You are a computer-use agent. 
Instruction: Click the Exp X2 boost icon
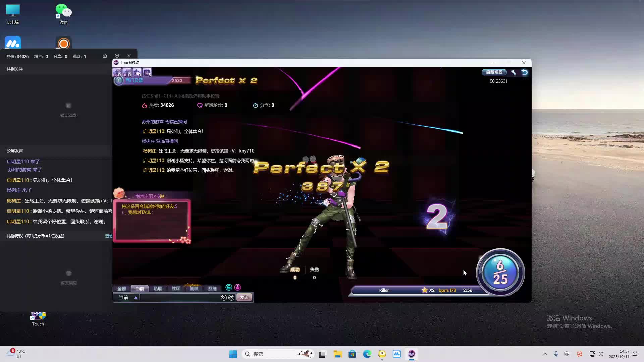click(x=117, y=72)
